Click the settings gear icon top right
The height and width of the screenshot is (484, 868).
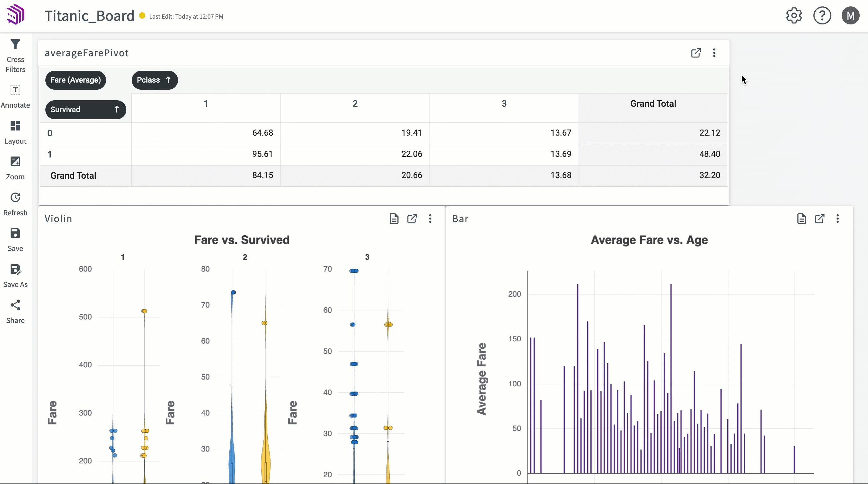coord(793,15)
